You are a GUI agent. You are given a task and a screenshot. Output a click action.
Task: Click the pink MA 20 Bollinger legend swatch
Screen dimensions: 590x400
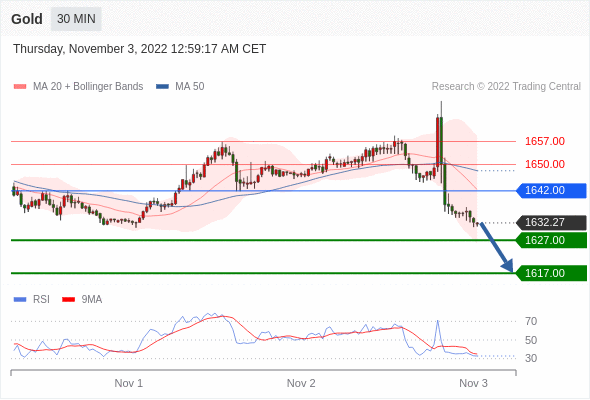[x=20, y=87]
